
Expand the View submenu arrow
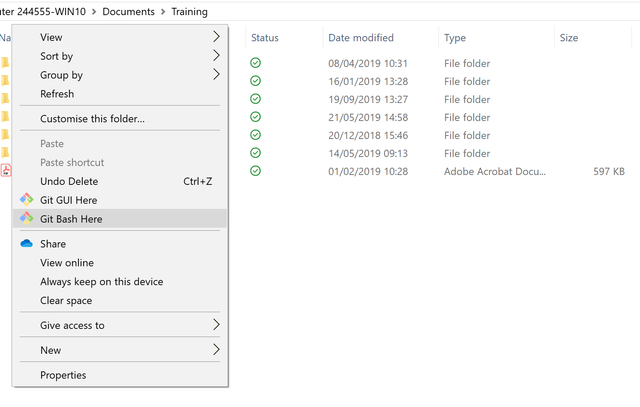tap(216, 37)
